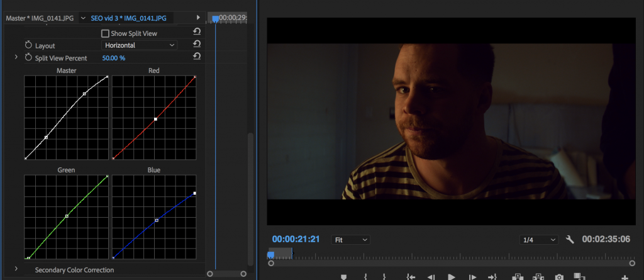This screenshot has width=644, height=280.
Task: Select the midpoint on the Green curve
Action: point(67,216)
